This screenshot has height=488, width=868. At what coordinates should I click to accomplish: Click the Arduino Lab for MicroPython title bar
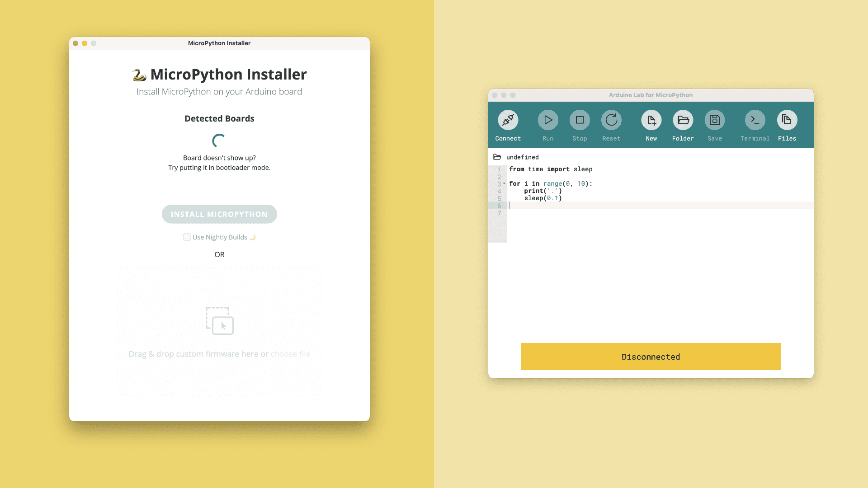point(651,95)
